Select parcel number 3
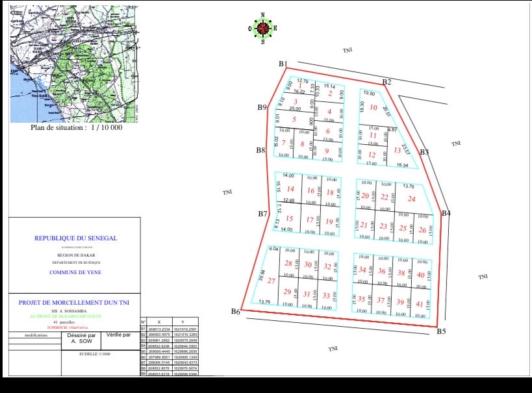532x393 pixels. (296, 101)
